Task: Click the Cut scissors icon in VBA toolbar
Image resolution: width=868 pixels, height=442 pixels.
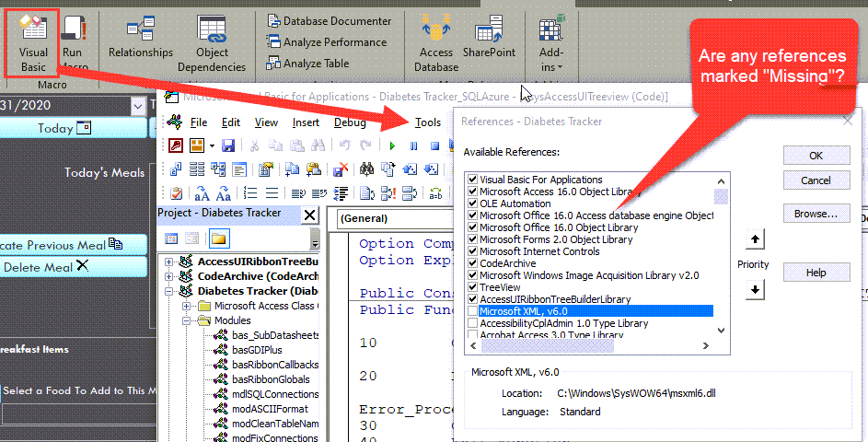Action: tap(255, 145)
